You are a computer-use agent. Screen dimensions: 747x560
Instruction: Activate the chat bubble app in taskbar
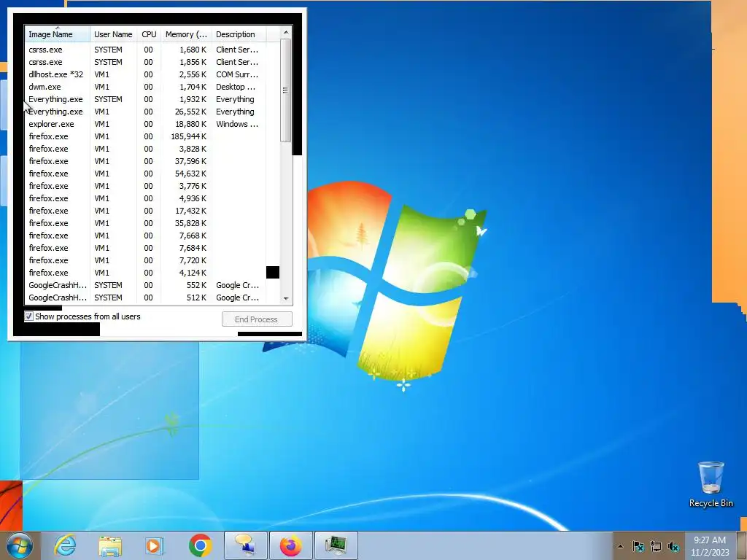tap(245, 545)
